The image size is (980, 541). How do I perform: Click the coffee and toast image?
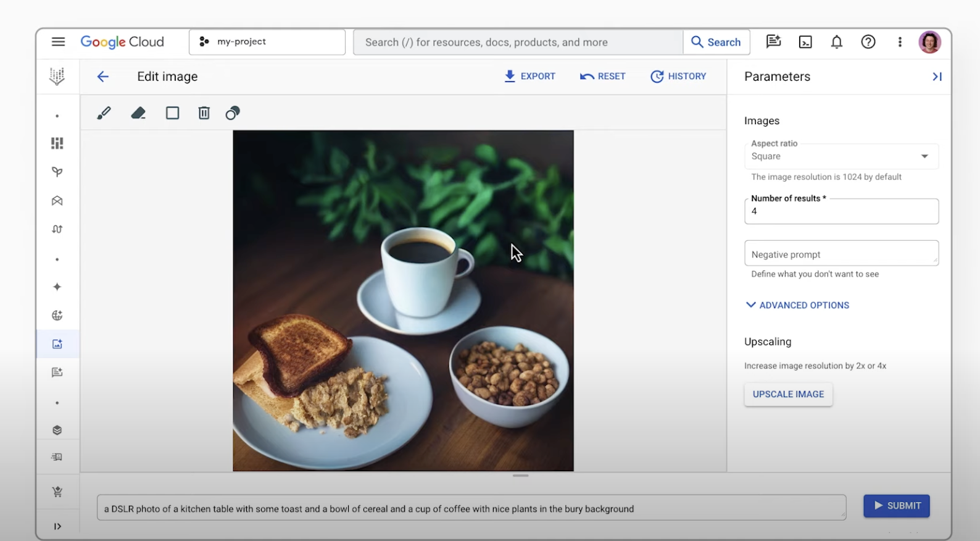coord(403,301)
